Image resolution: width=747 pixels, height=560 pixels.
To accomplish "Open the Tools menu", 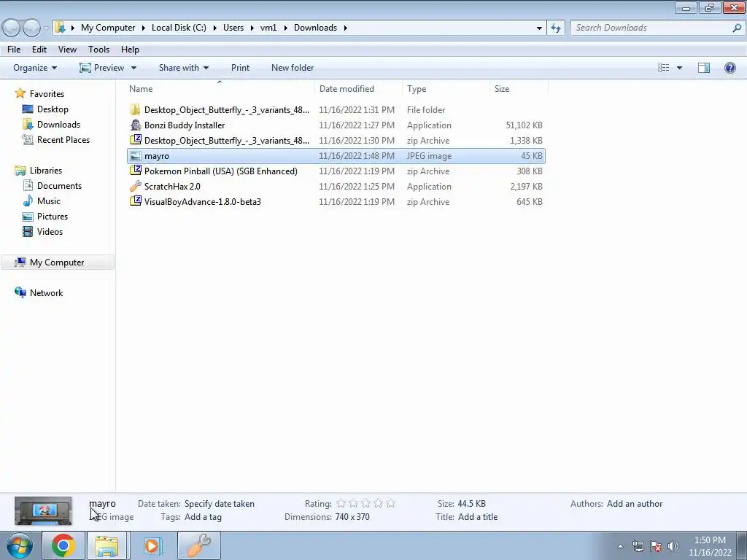I will coord(98,50).
